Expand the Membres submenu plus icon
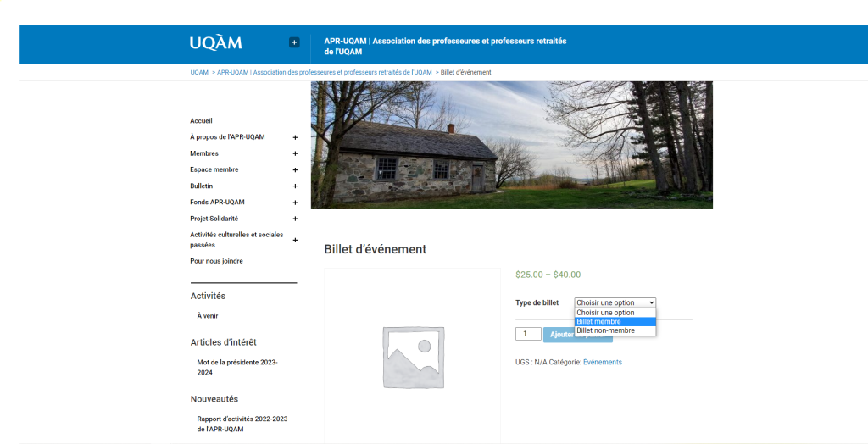The image size is (868, 444). pyautogui.click(x=295, y=153)
